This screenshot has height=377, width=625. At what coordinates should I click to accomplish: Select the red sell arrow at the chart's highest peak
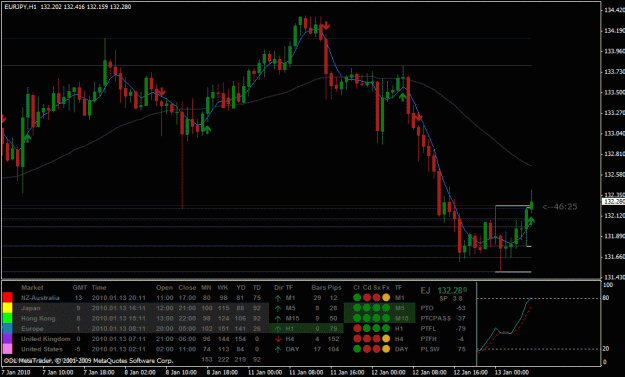click(326, 26)
